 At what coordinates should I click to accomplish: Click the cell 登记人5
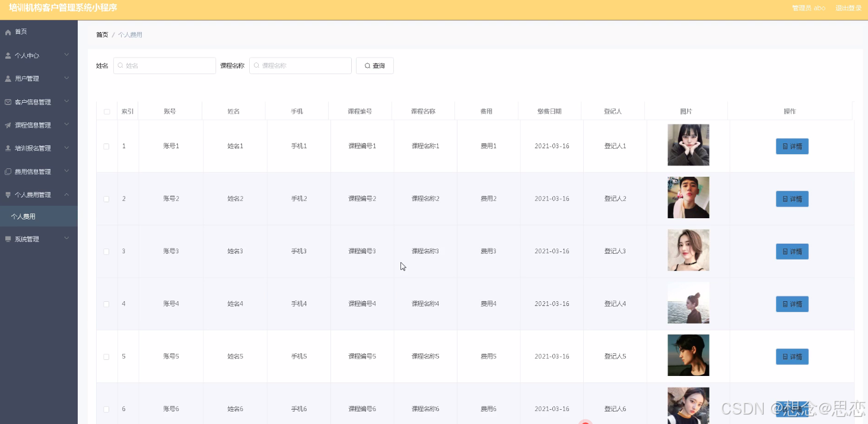[615, 356]
